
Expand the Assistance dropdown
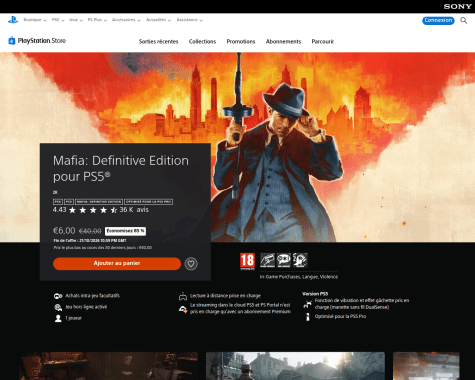190,20
